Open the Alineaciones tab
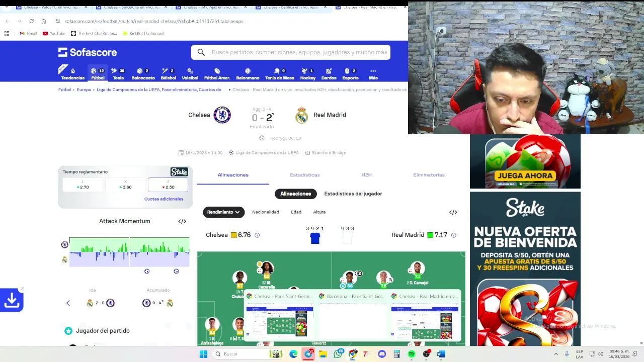Screen dimensions: 644x362 click(233, 175)
